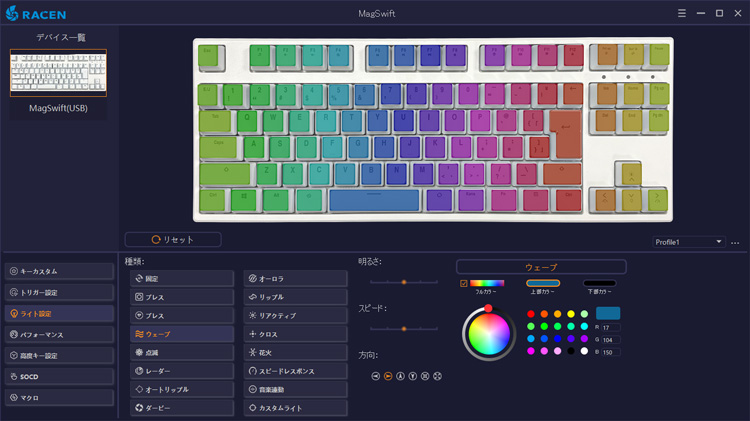Select the カスタムライト custom light mode
Viewport: 750px width, 421px height.
(x=292, y=408)
